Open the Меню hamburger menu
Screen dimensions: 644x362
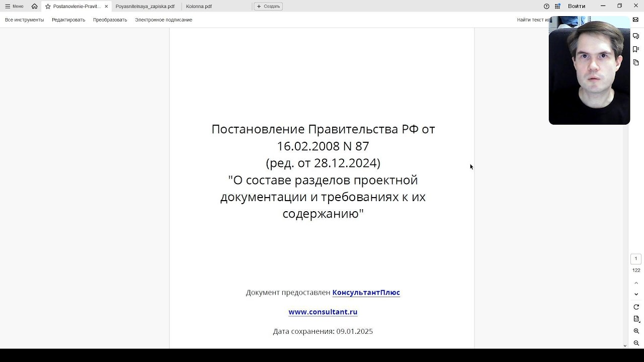click(x=14, y=7)
